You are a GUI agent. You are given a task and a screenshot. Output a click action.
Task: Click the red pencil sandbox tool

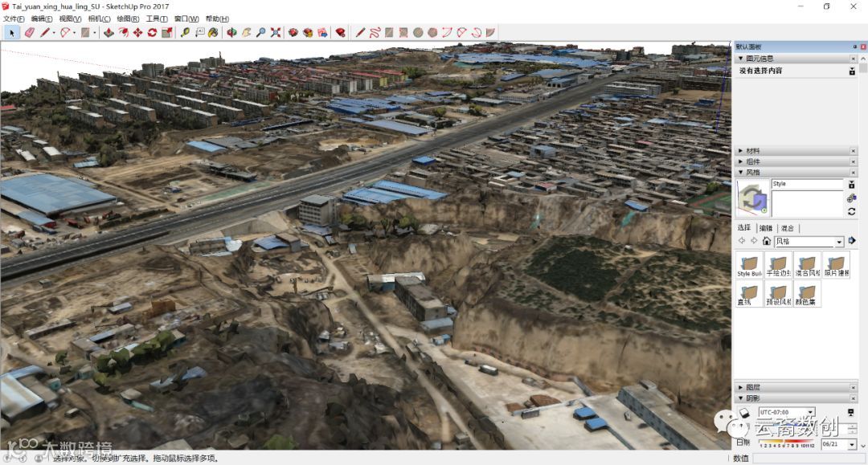360,33
